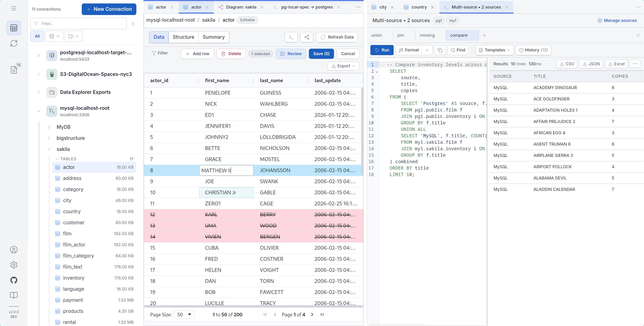Switch the table view to Summary
Viewport: 644px width, 326px height.
click(214, 37)
